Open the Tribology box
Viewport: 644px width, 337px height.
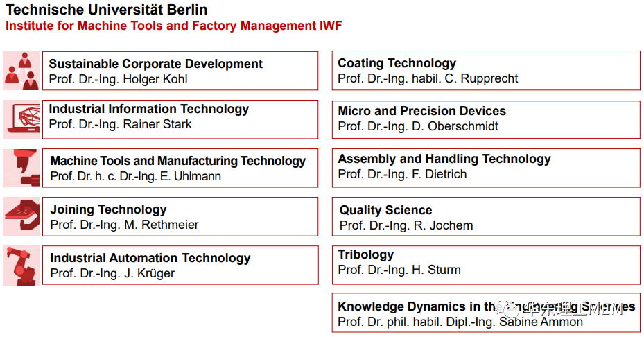coord(486,265)
